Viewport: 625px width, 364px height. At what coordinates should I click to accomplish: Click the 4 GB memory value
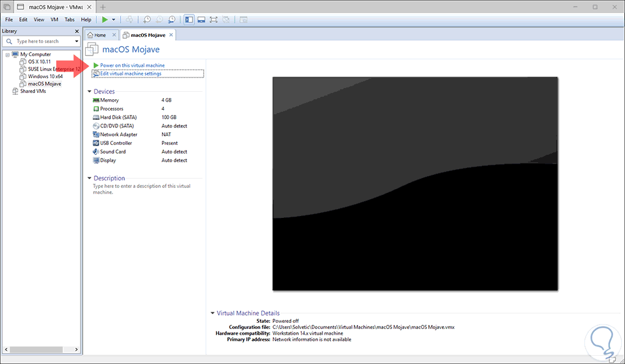(x=167, y=101)
